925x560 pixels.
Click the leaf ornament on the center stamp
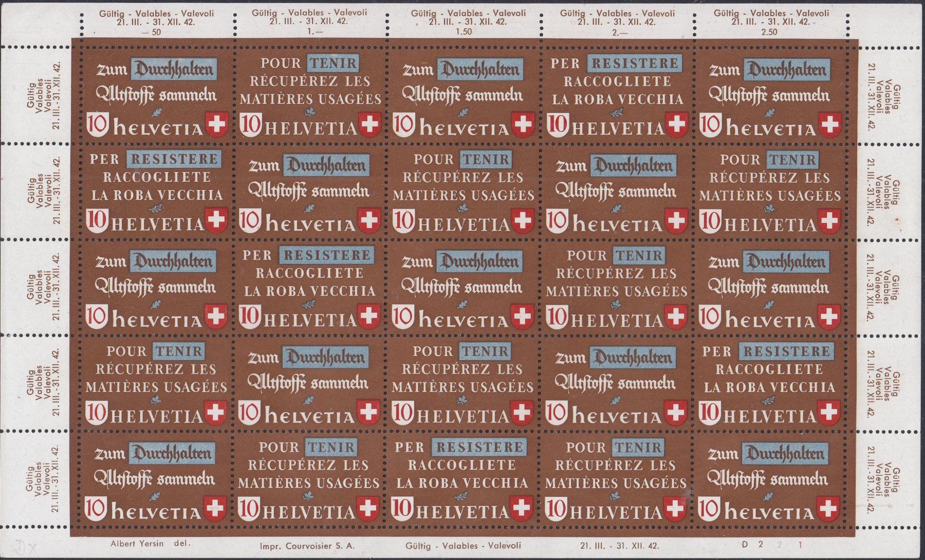(x=461, y=304)
